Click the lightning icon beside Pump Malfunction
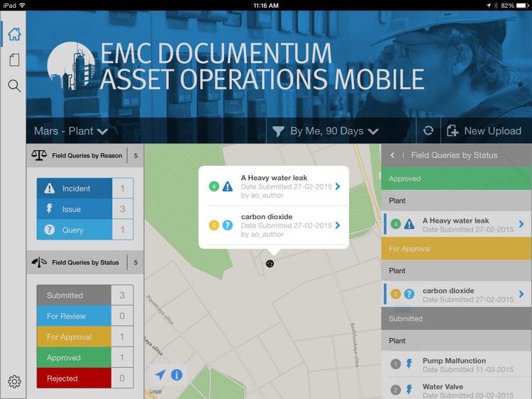This screenshot has width=532, height=399. 409,364
